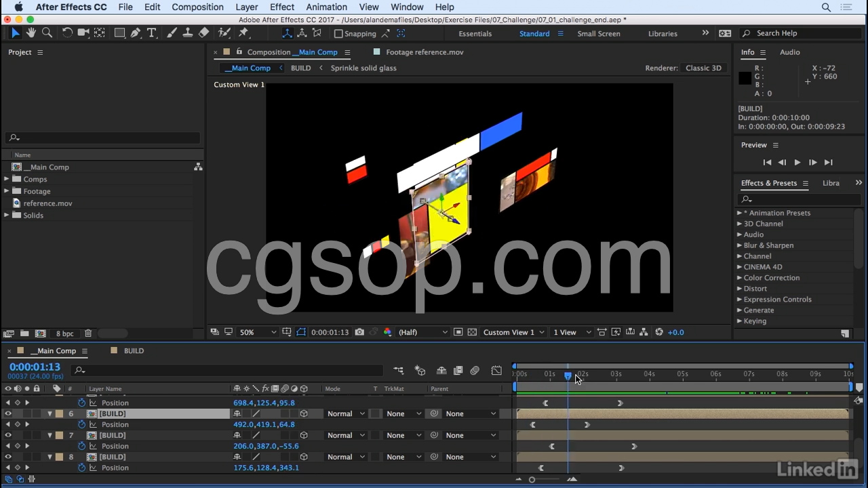Select the Unified Camera tool
868x488 pixels.
point(83,33)
